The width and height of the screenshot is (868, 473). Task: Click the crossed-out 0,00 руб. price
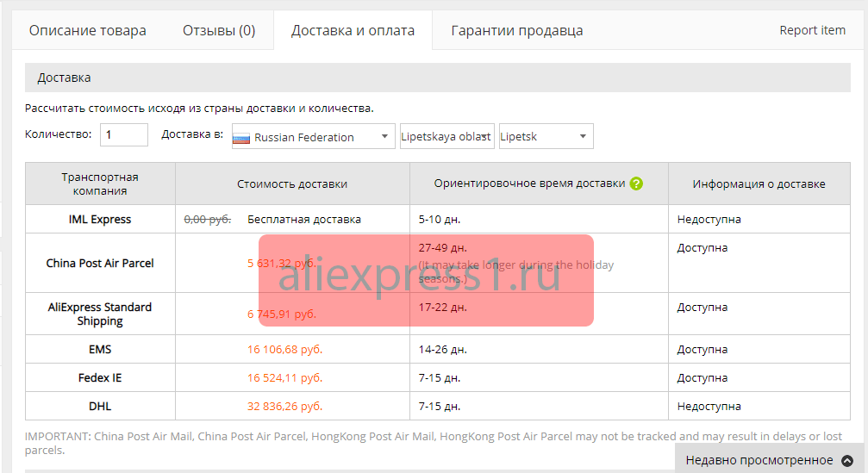(208, 220)
